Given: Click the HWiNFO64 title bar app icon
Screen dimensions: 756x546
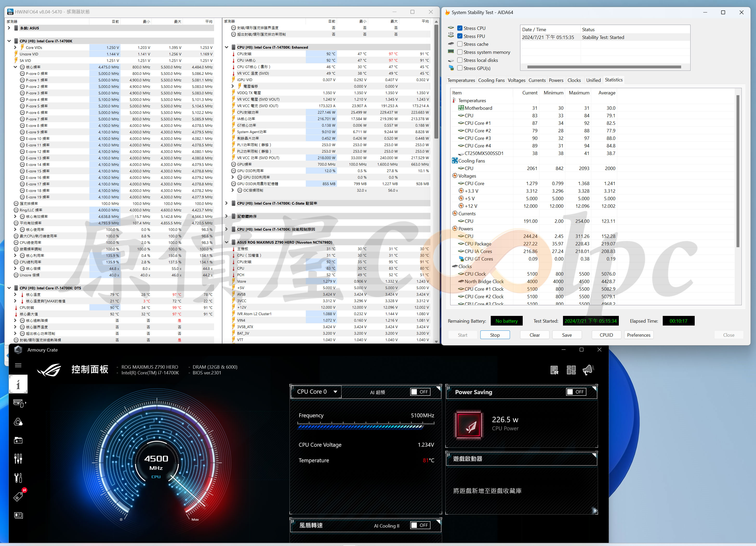Looking at the screenshot, I should pyautogui.click(x=10, y=12).
